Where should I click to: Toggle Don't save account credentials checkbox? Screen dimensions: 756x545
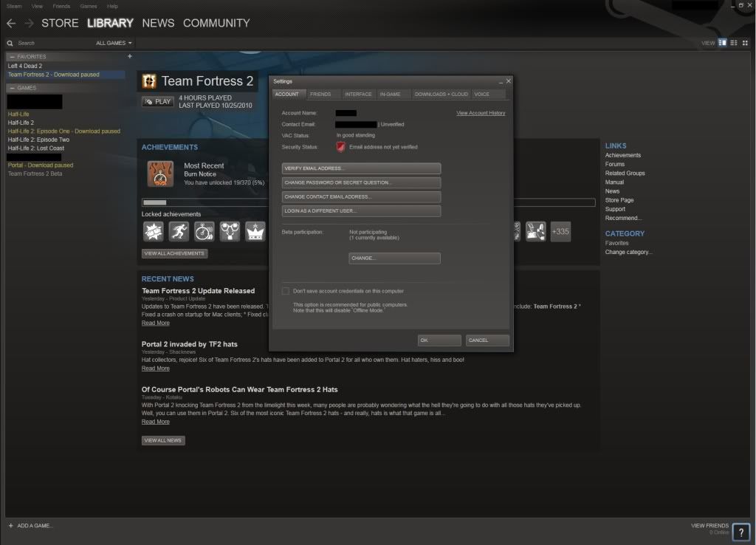click(286, 291)
